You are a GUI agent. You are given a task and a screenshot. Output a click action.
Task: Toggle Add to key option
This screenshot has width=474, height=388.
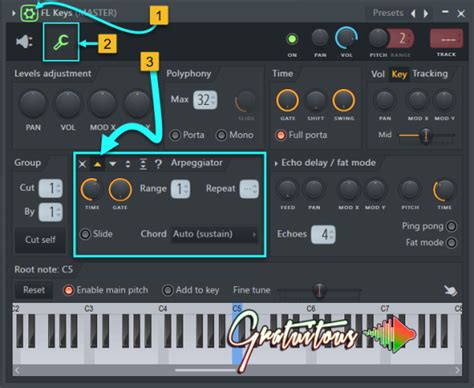tap(167, 290)
